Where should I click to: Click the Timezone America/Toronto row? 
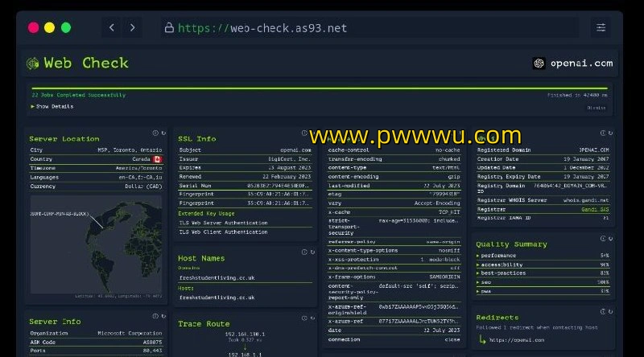[96, 168]
